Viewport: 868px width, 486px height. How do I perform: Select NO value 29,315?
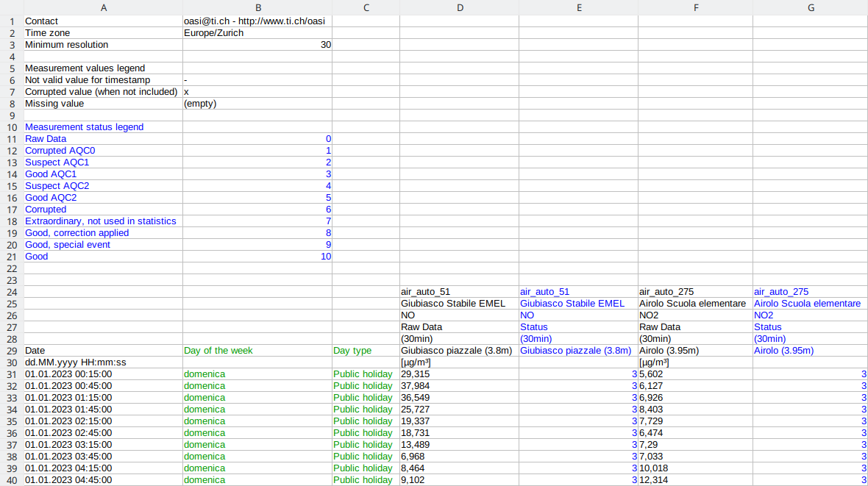point(460,374)
